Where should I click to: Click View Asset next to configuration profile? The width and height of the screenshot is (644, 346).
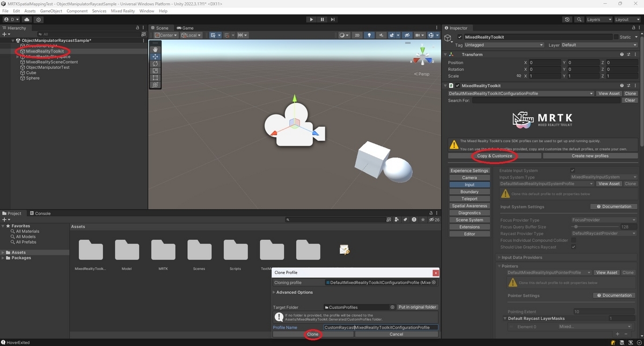click(609, 93)
